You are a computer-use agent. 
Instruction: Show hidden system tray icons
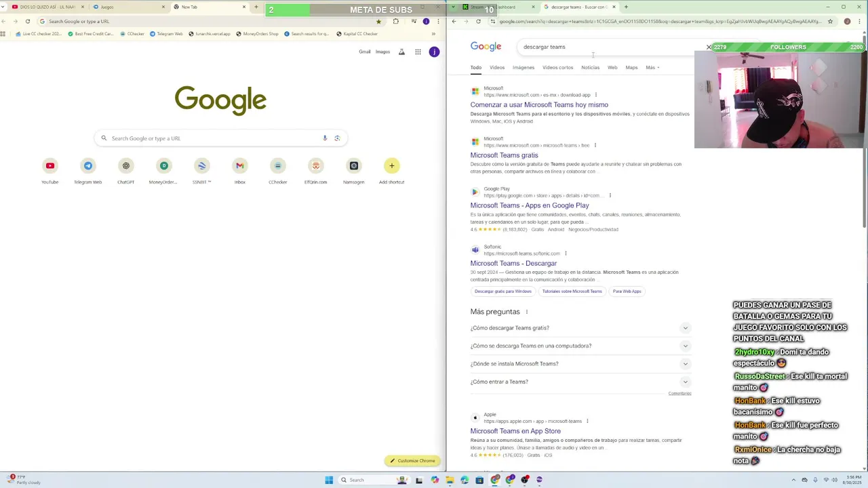click(794, 480)
